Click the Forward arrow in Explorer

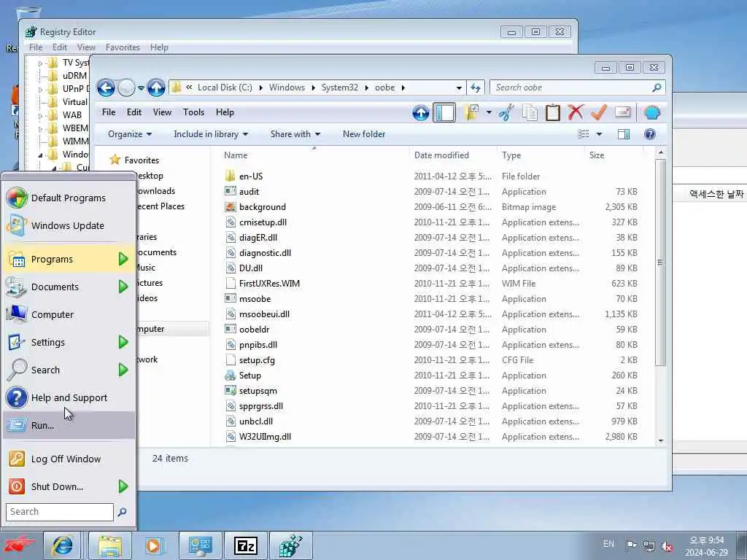click(x=126, y=87)
